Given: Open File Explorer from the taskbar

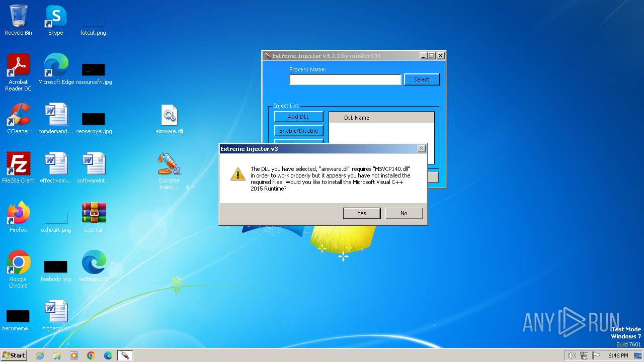Looking at the screenshot, I should pos(57,355).
